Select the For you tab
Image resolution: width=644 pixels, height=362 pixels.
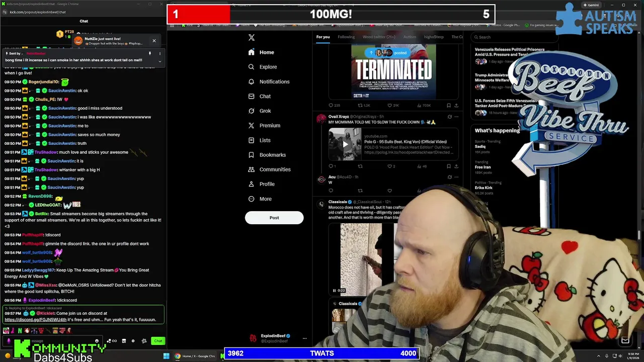(323, 37)
